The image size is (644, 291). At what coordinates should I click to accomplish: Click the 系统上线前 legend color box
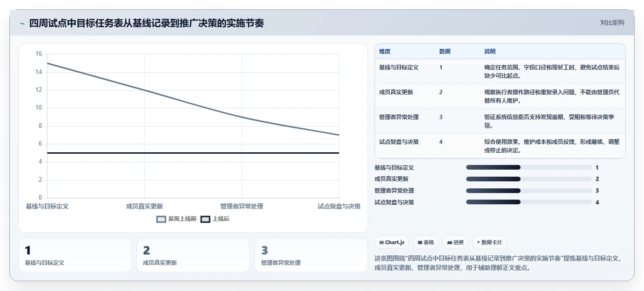161,219
